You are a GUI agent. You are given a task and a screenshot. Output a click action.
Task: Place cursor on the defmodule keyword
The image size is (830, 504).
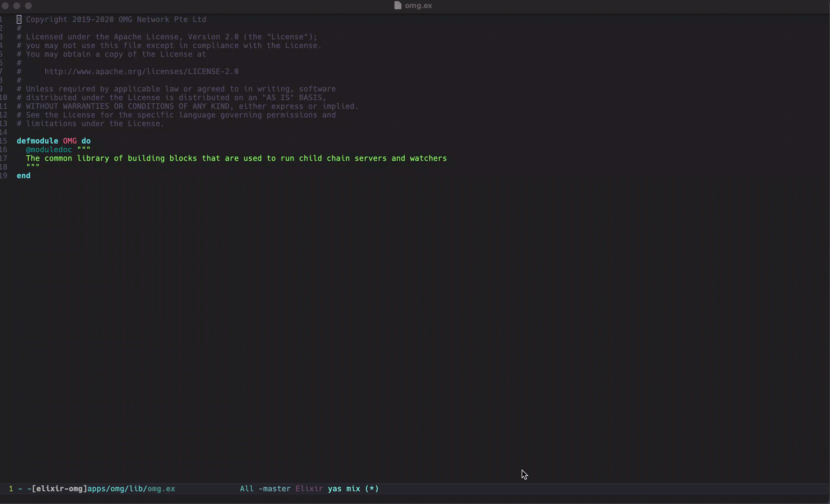click(37, 141)
